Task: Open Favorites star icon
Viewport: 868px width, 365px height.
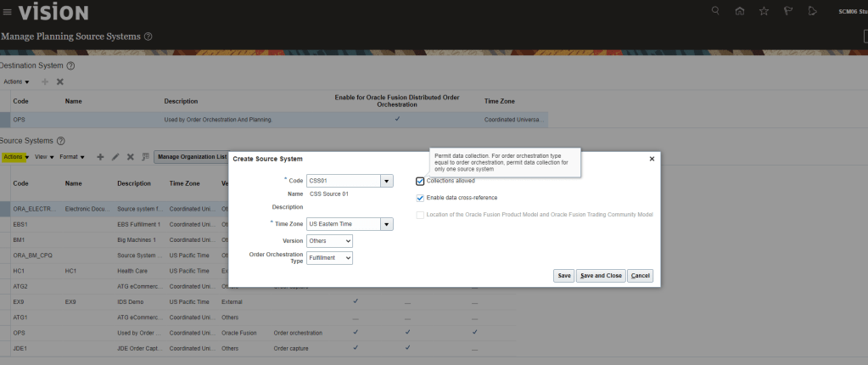Action: point(764,11)
